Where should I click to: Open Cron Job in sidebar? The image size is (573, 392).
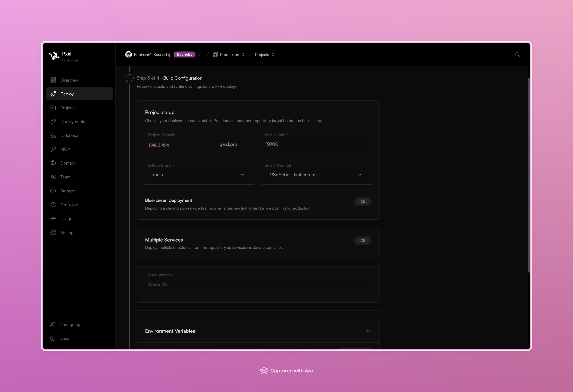pos(79,205)
